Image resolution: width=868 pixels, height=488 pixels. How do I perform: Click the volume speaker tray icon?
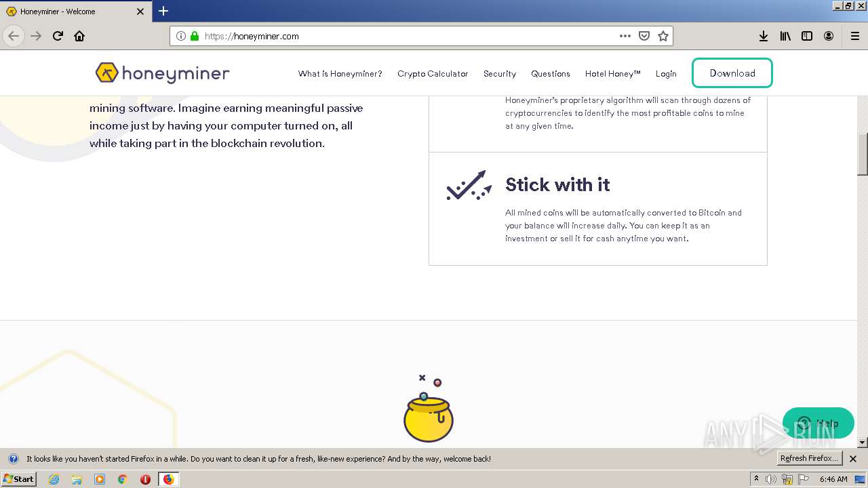(x=771, y=479)
